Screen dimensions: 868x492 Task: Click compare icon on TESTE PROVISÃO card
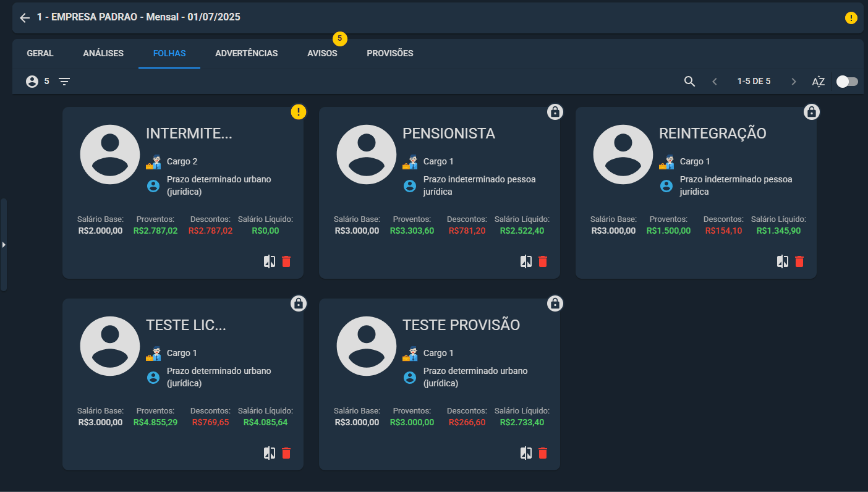[x=526, y=453]
